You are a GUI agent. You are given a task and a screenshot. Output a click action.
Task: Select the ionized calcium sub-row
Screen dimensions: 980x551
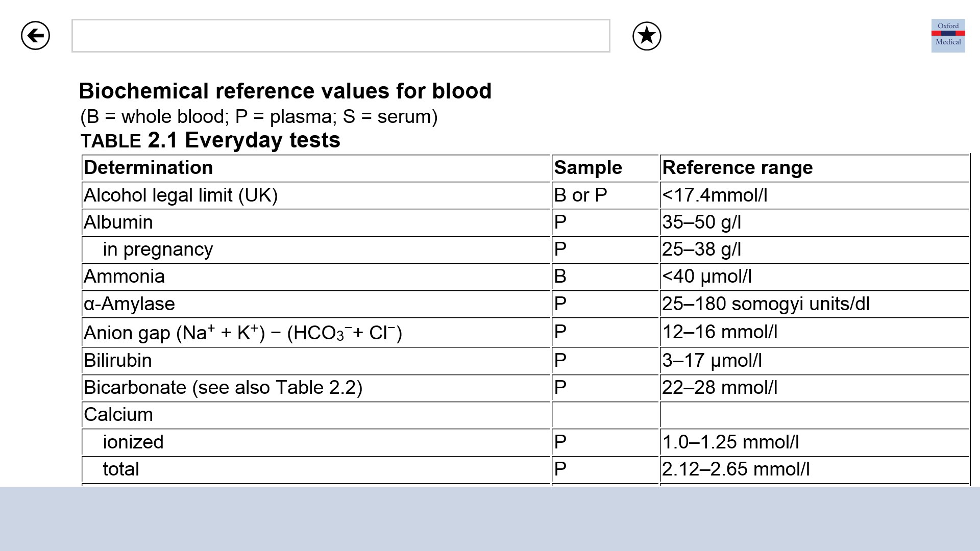tap(133, 442)
